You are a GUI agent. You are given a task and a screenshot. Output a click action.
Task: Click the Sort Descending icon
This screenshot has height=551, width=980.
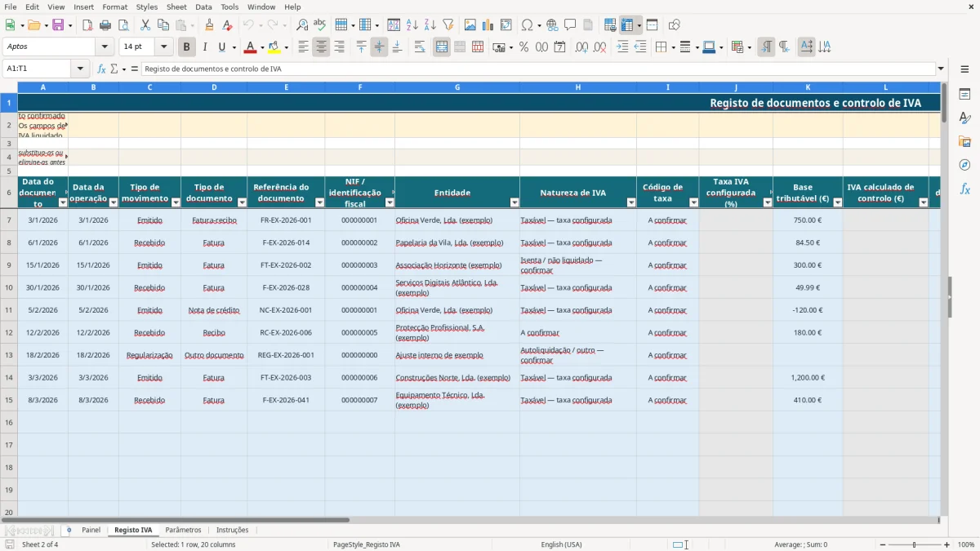(x=430, y=25)
